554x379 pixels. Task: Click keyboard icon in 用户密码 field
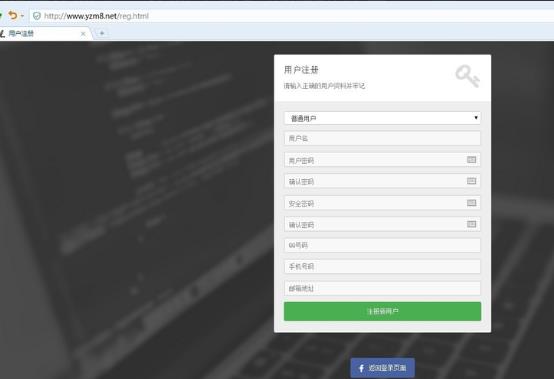(471, 160)
